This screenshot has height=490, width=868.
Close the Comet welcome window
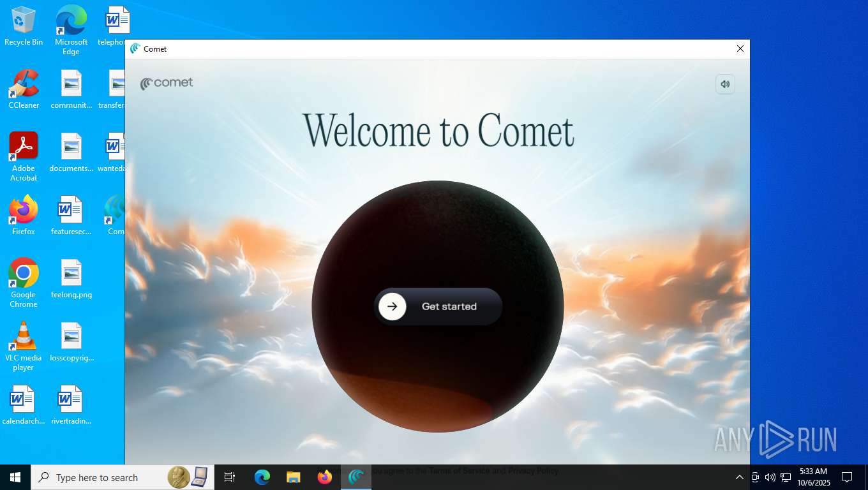[740, 48]
